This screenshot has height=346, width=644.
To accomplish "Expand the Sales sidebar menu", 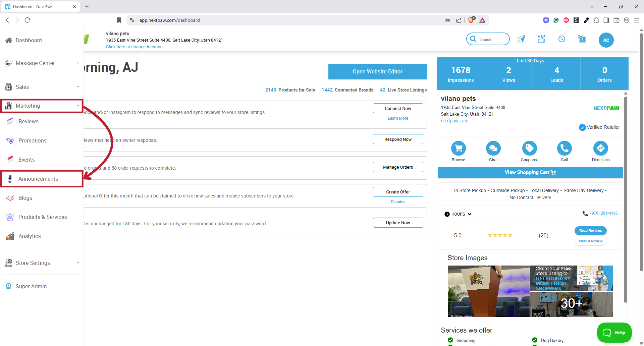I will coord(42,87).
